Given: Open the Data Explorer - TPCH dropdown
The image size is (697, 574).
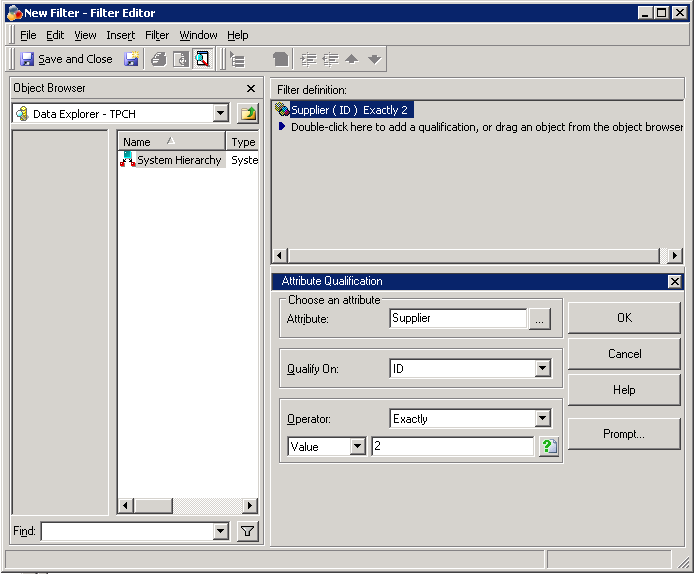Looking at the screenshot, I should click(x=221, y=114).
